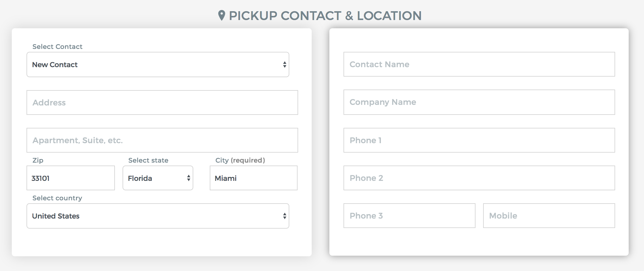
Task: Open the Florida state dropdown
Action: pos(158,178)
